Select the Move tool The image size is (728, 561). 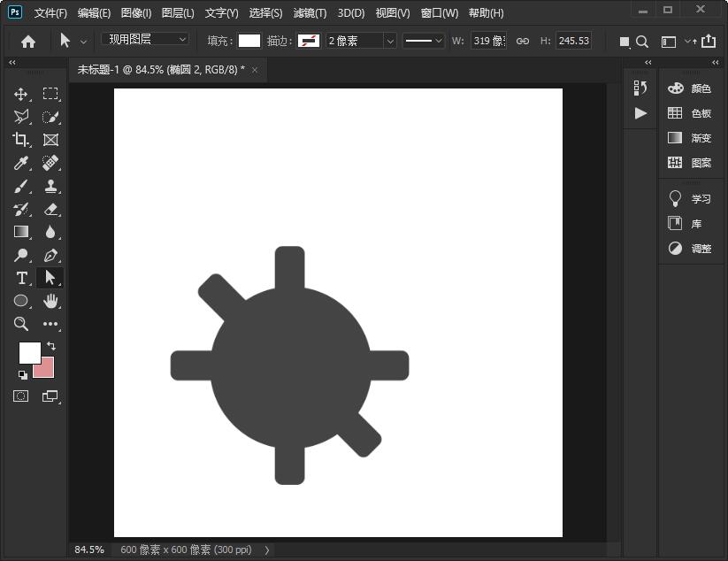click(x=21, y=94)
